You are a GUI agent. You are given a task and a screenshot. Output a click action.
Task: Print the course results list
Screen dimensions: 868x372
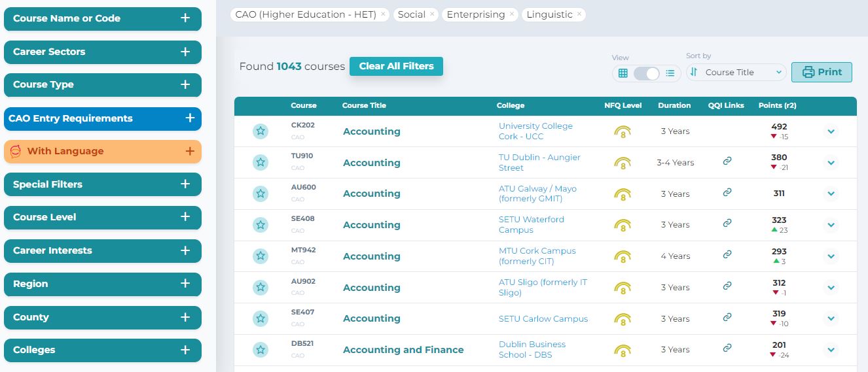(x=822, y=72)
